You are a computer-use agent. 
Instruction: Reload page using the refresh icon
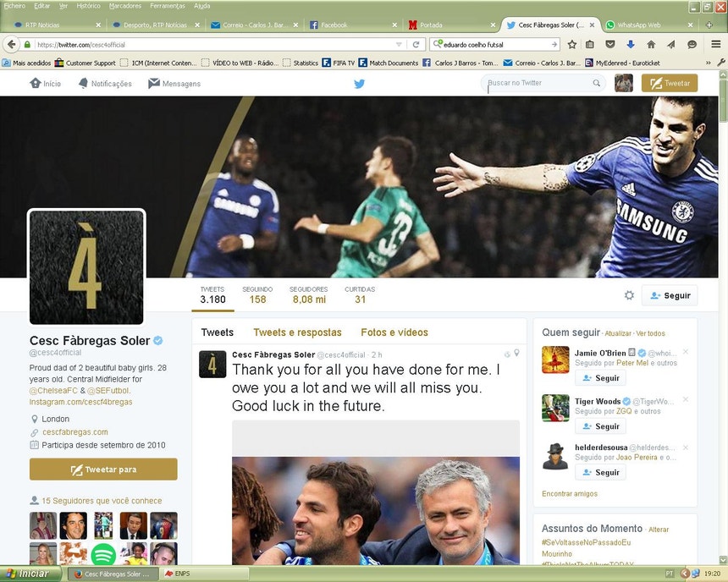pyautogui.click(x=414, y=44)
